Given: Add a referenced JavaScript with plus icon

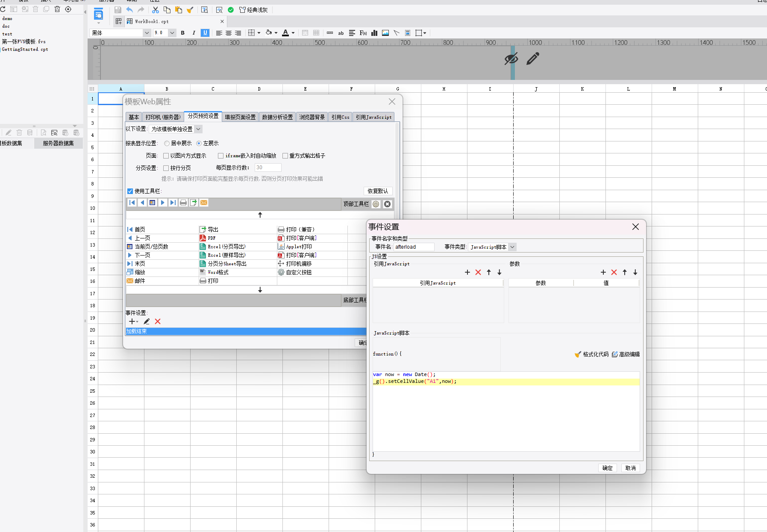Looking at the screenshot, I should (x=467, y=272).
